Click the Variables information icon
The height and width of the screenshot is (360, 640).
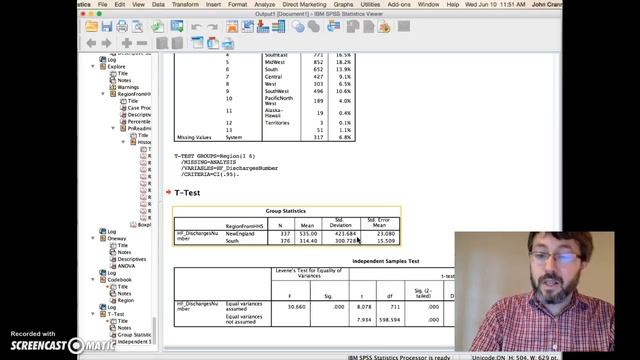[x=278, y=27]
